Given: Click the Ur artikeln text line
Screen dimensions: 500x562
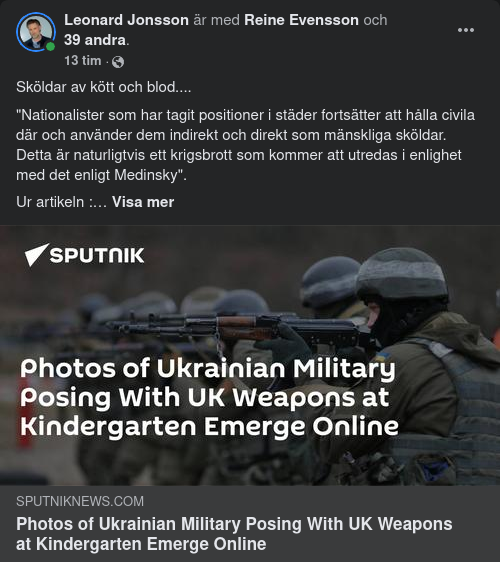Looking at the screenshot, I should pyautogui.click(x=61, y=202).
